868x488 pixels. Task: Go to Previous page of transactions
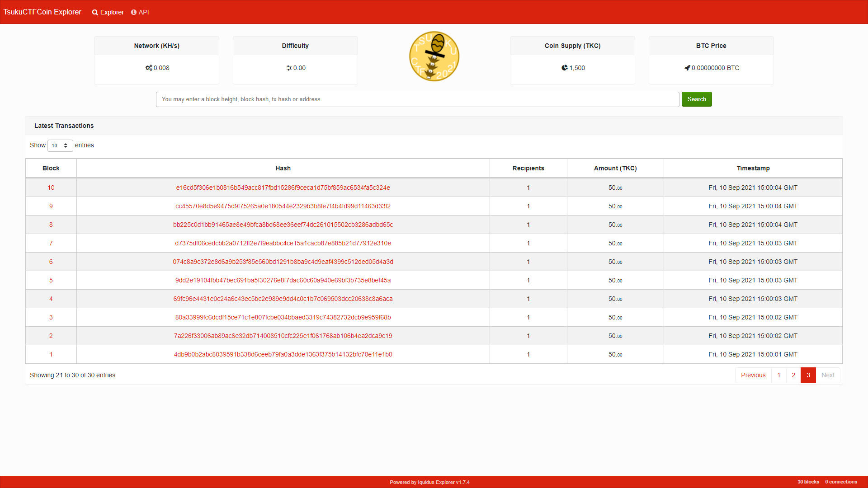[x=753, y=375]
